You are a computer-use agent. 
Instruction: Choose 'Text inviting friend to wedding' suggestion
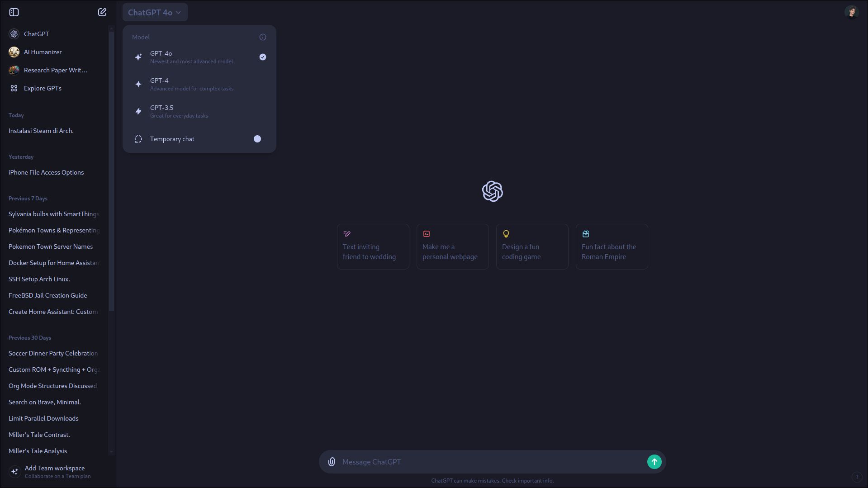373,246
